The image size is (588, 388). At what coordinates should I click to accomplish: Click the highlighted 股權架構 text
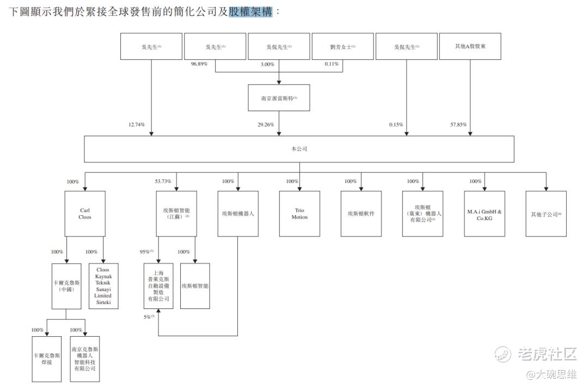pos(250,11)
